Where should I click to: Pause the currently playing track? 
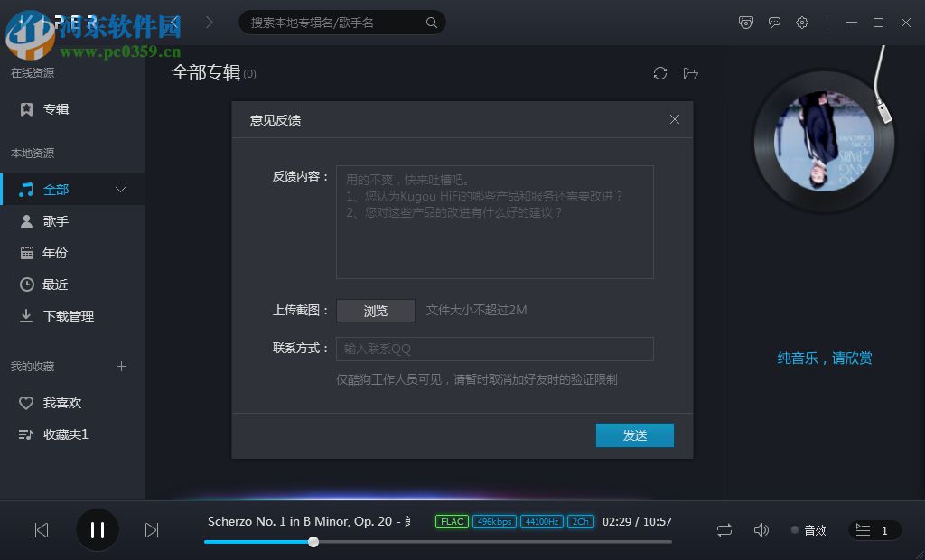[x=97, y=530]
